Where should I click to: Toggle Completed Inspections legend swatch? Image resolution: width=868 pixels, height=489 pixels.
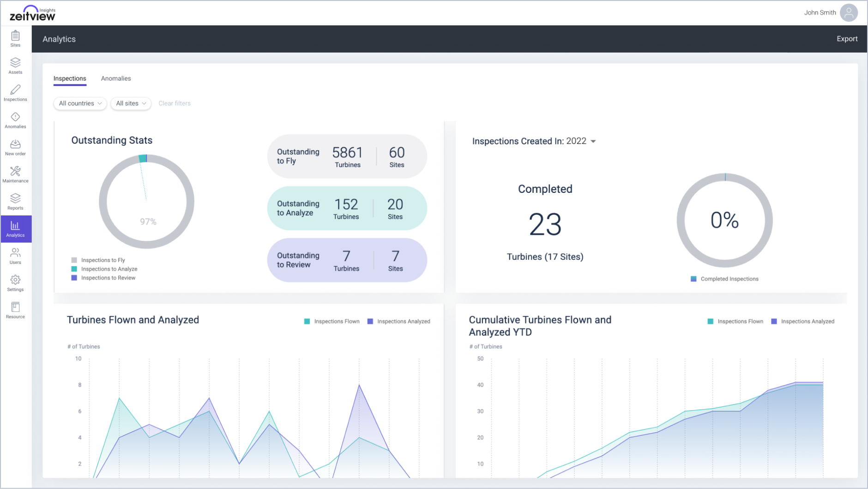pos(693,279)
